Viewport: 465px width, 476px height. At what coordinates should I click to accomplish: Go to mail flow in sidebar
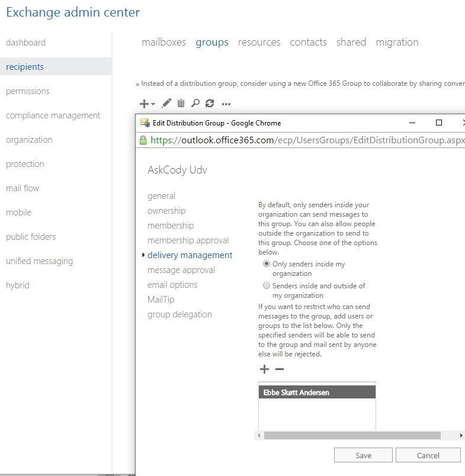[23, 188]
